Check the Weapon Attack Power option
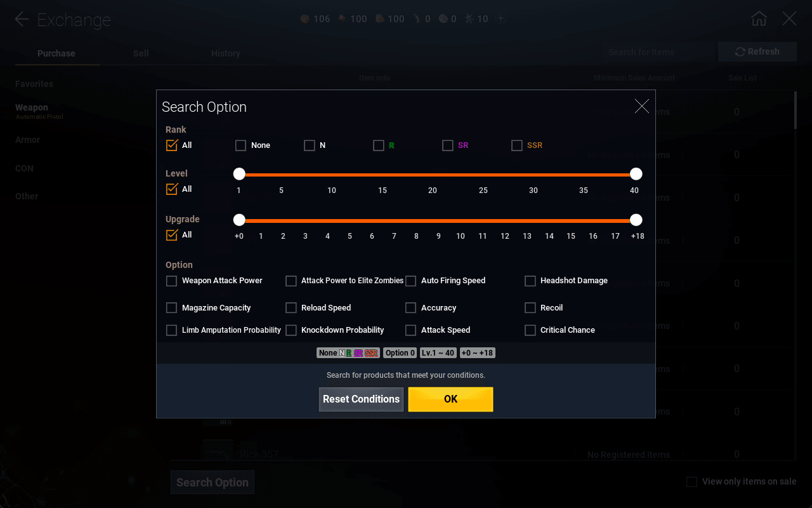 coord(171,281)
